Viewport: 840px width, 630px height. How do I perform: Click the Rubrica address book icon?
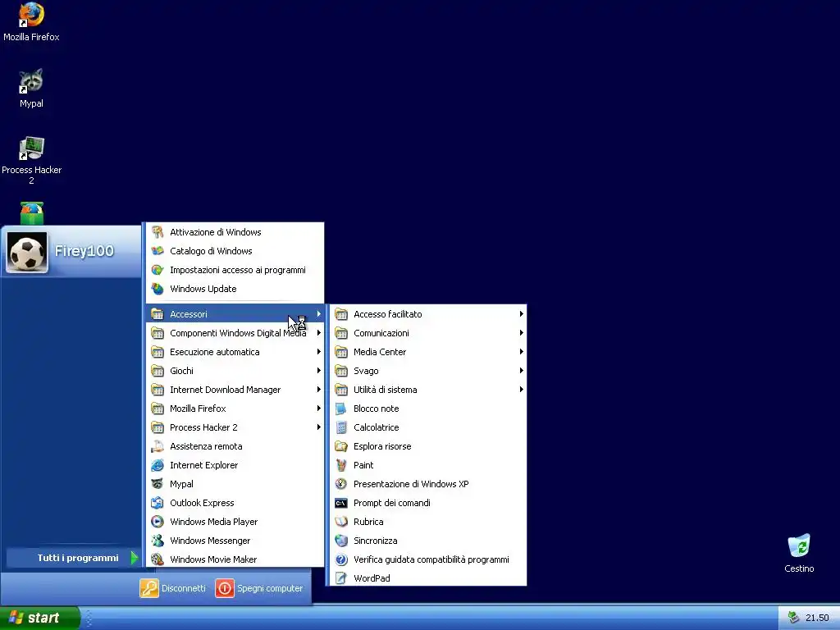point(340,521)
